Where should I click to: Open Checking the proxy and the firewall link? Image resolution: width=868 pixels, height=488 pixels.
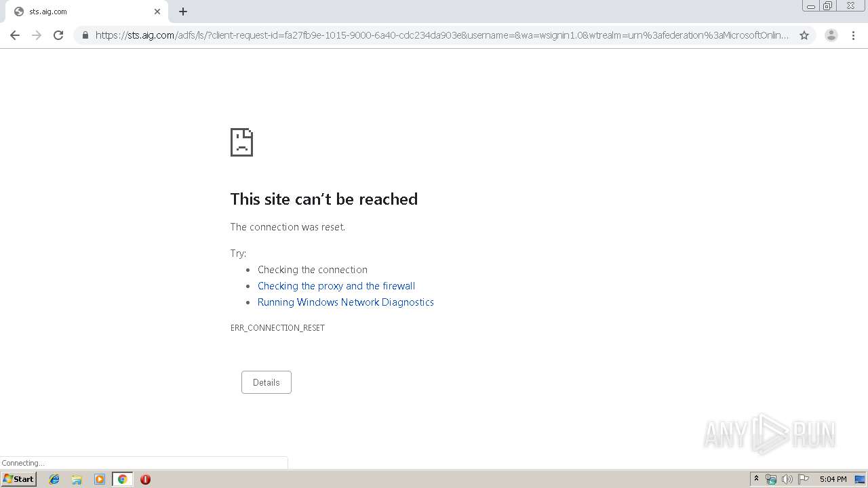(336, 286)
